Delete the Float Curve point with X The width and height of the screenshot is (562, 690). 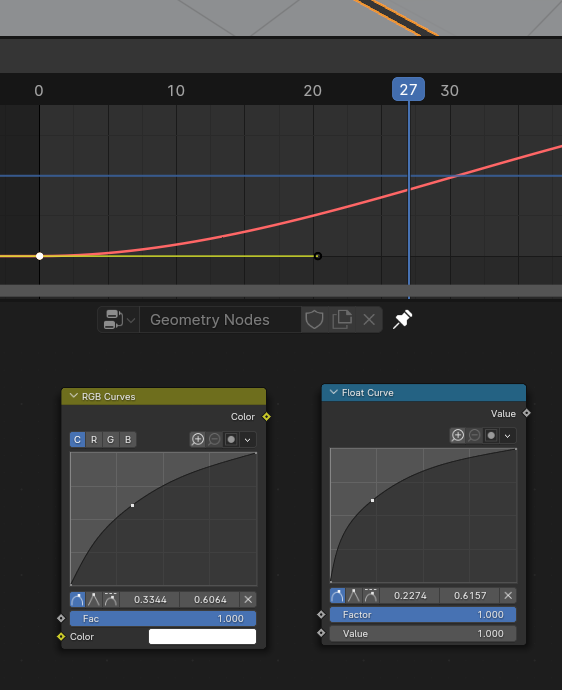coord(508,595)
